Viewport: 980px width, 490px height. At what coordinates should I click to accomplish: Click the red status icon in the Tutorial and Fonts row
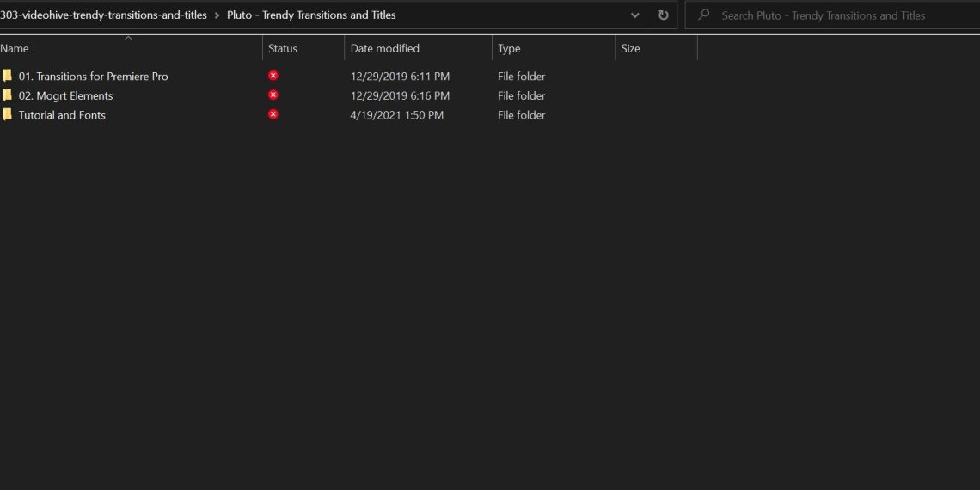click(x=273, y=114)
